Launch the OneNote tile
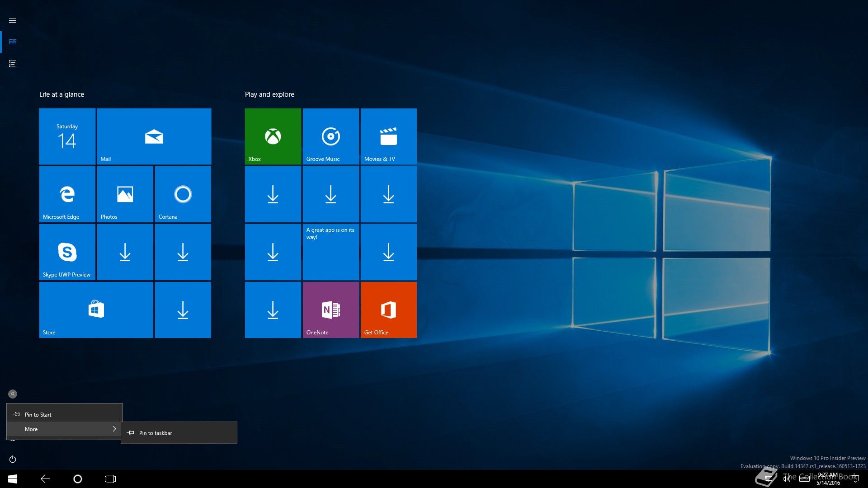Screen dimensions: 868x488 pos(331,310)
